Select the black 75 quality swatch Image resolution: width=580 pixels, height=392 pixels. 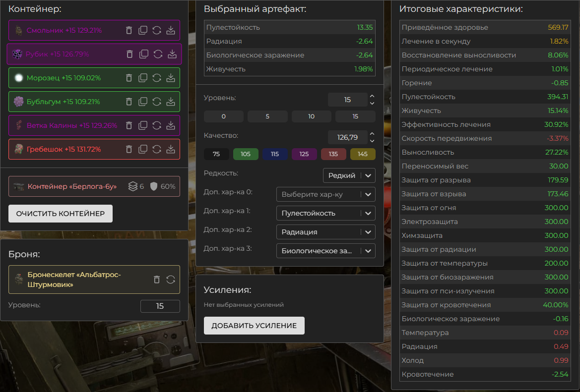216,154
